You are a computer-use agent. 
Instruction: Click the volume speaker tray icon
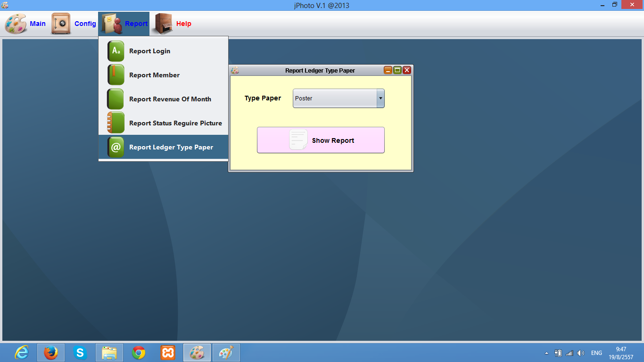[x=581, y=353]
